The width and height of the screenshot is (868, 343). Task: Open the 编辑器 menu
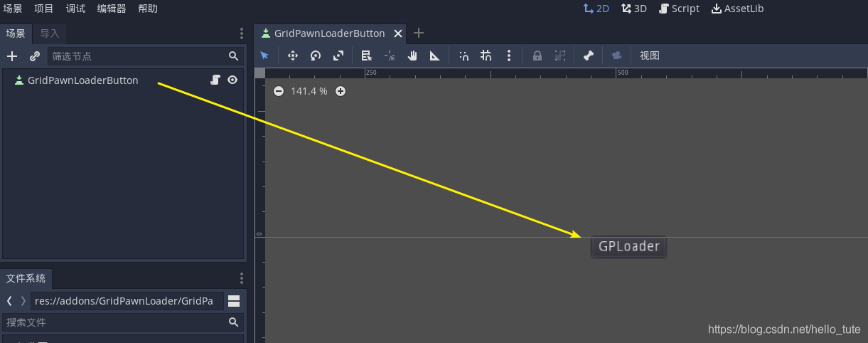112,9
